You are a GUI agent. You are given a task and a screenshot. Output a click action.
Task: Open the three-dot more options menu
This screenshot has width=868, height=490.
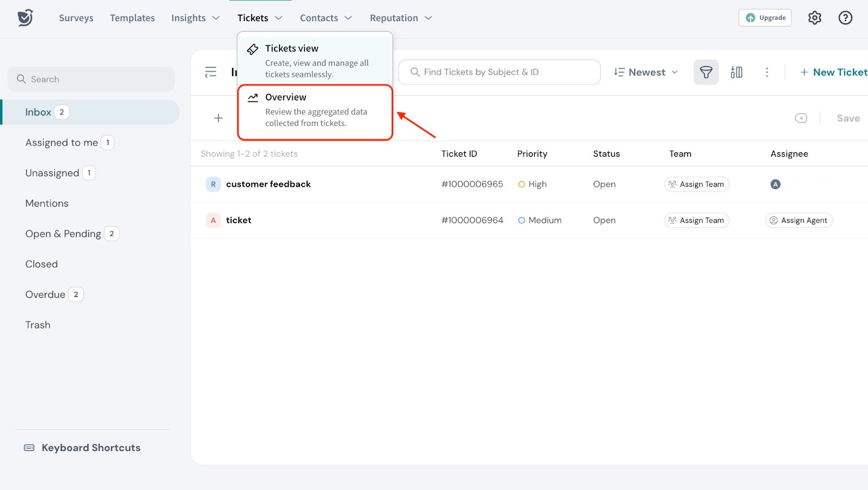(x=767, y=72)
